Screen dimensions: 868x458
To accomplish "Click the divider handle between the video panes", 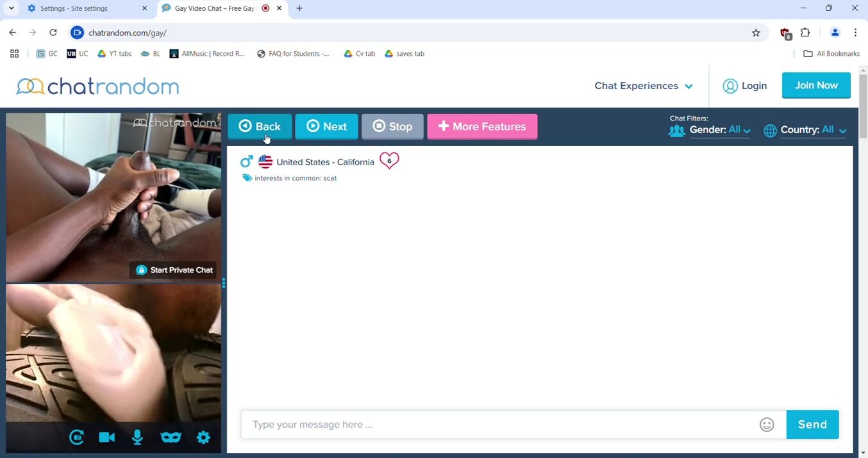I will [223, 283].
